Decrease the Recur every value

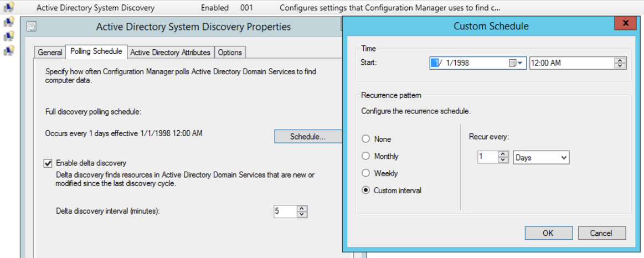point(503,160)
